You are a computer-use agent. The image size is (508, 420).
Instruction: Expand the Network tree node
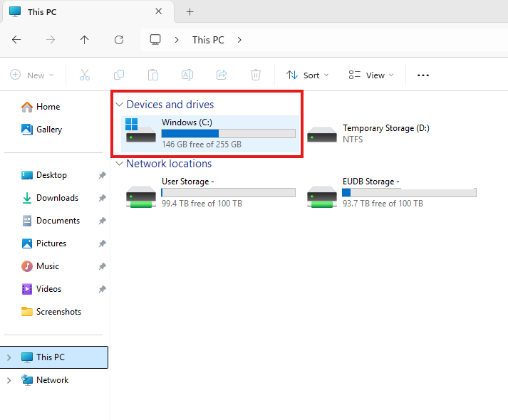9,380
